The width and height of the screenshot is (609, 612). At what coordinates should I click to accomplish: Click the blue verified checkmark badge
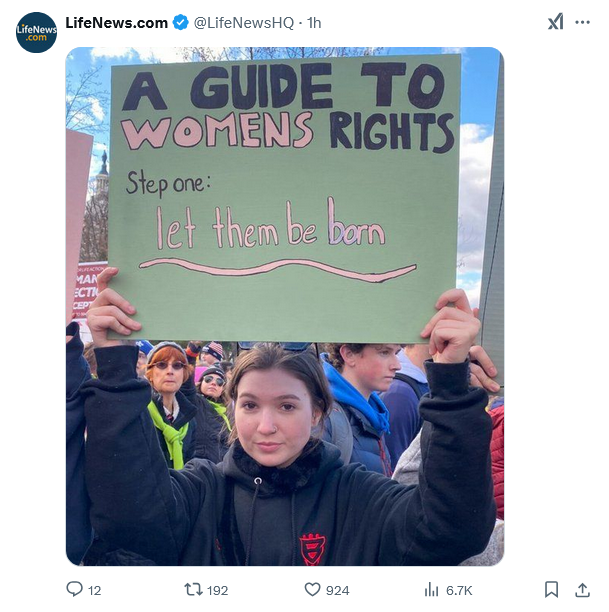point(180,23)
